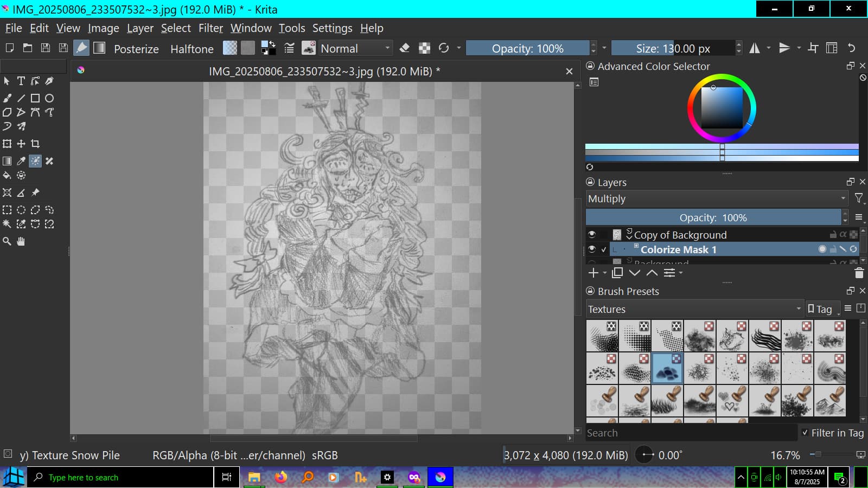Image resolution: width=868 pixels, height=488 pixels.
Task: Open the Filter menu
Action: point(210,28)
